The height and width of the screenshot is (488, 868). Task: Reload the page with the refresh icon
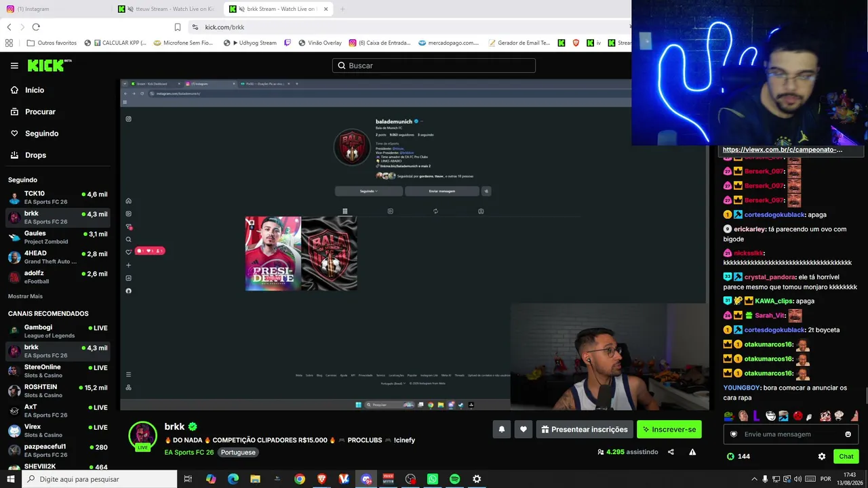coord(36,27)
